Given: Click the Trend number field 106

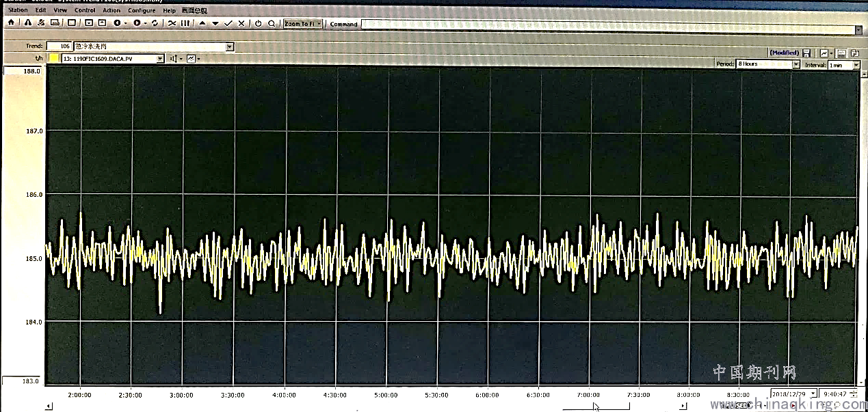Looking at the screenshot, I should [60, 46].
